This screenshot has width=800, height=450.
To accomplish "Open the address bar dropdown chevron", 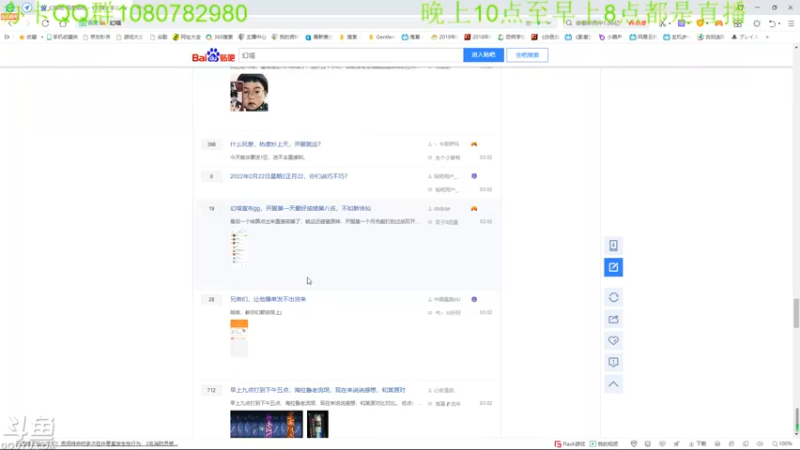I will [548, 23].
